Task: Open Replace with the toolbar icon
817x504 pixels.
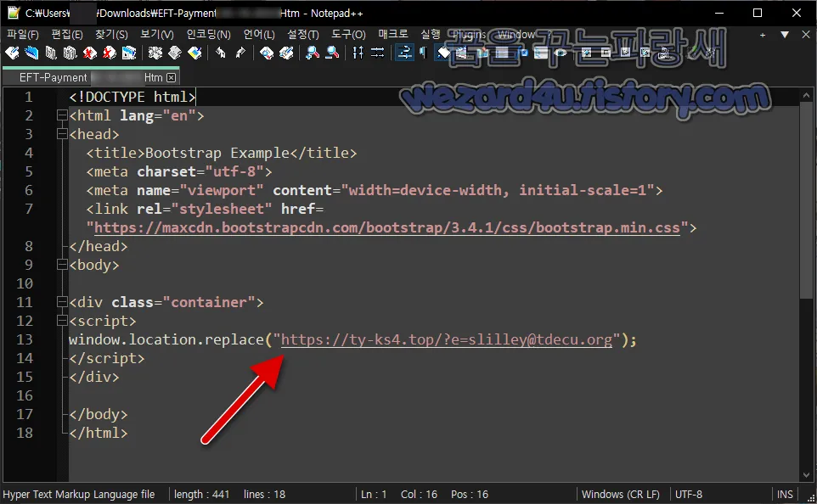Action: [286, 53]
